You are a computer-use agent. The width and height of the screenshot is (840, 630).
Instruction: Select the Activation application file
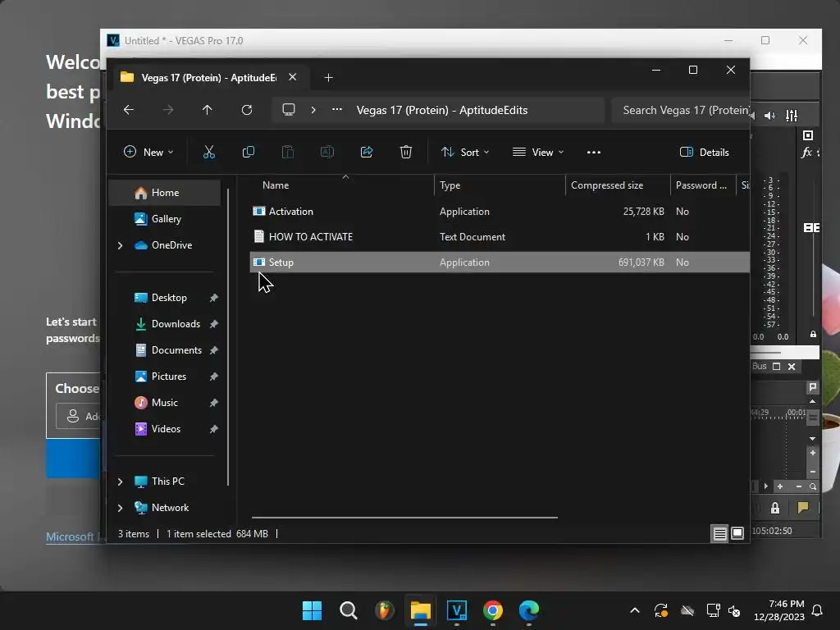pos(499,212)
